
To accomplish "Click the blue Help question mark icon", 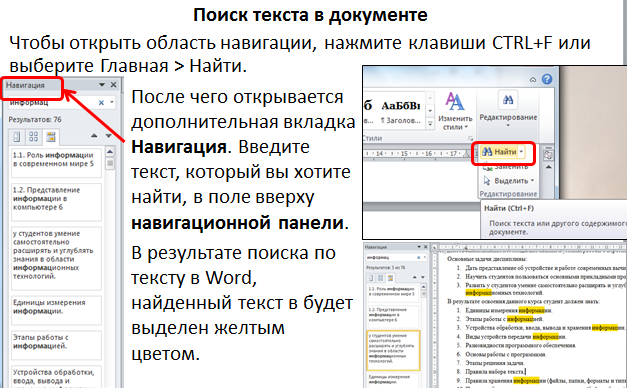I will click(x=547, y=79).
